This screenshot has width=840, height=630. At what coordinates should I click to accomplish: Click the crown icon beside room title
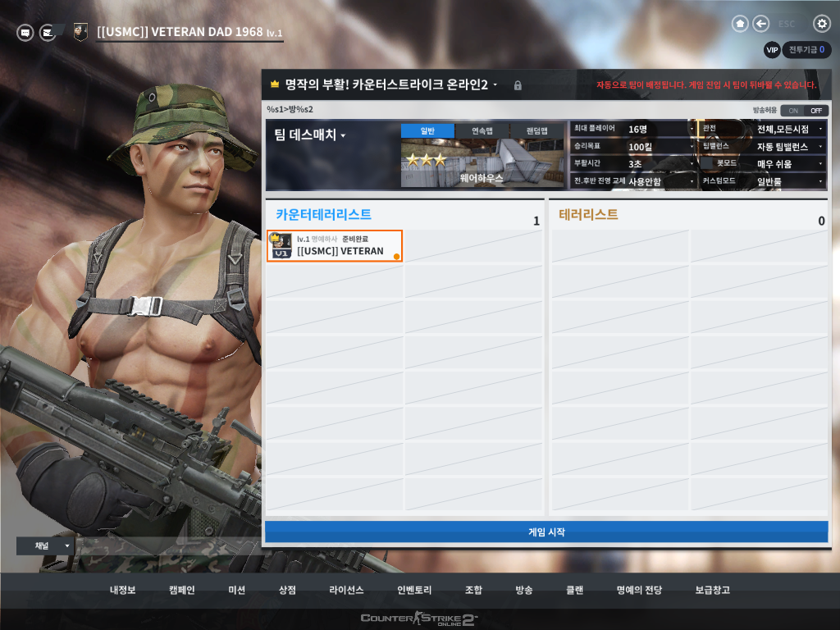(275, 84)
